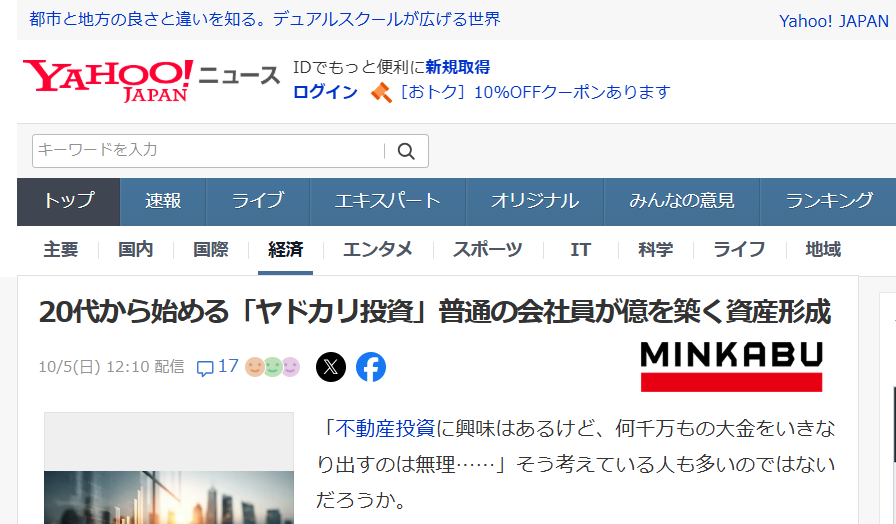Click the ログイン link
The image size is (896, 524).
[325, 92]
